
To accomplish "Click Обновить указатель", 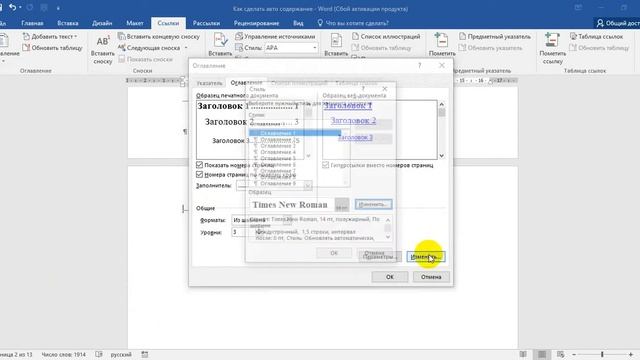I will (490, 48).
